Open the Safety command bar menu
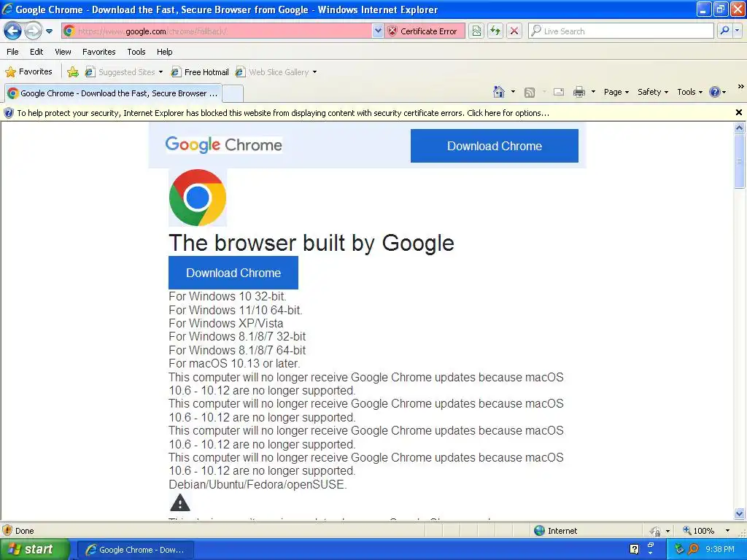747x560 pixels. [653, 92]
